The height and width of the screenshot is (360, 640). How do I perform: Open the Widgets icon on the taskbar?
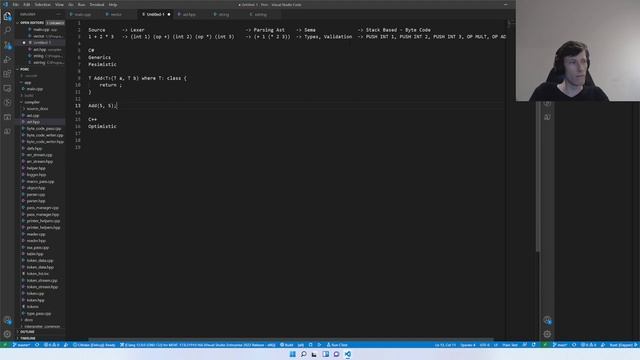tap(325, 354)
